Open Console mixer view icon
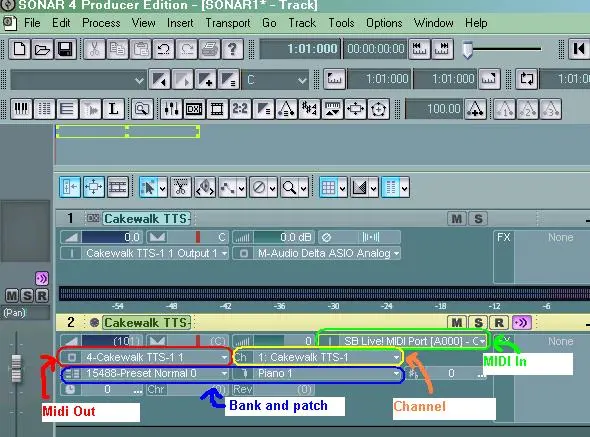 click(171, 109)
